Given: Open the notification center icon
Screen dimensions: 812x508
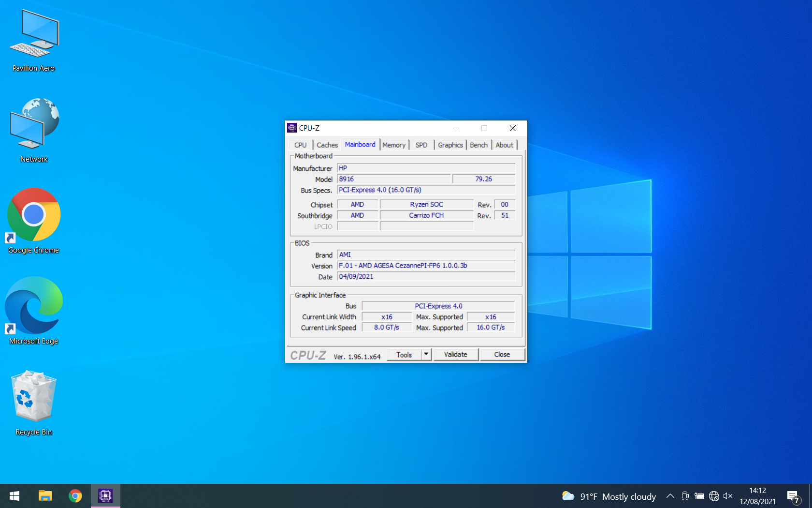Looking at the screenshot, I should (793, 496).
